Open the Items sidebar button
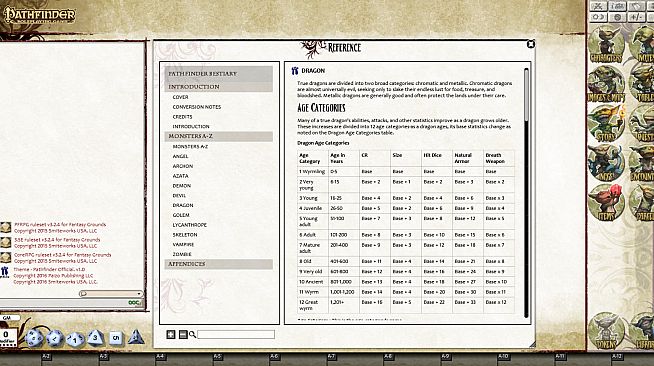 (x=606, y=203)
